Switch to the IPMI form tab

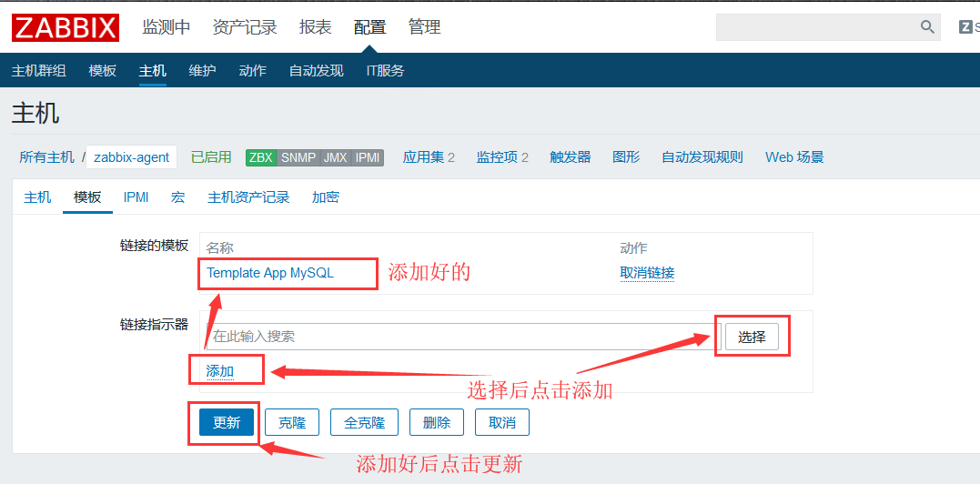tap(136, 198)
